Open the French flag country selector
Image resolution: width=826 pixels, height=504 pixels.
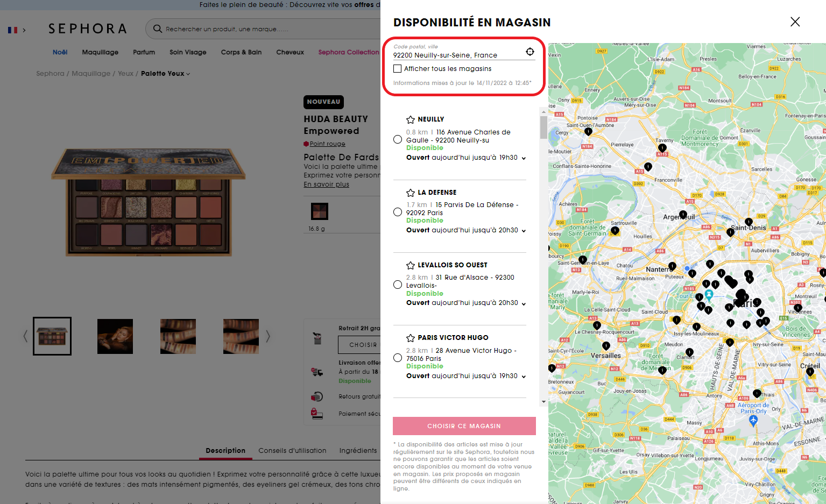(x=17, y=30)
